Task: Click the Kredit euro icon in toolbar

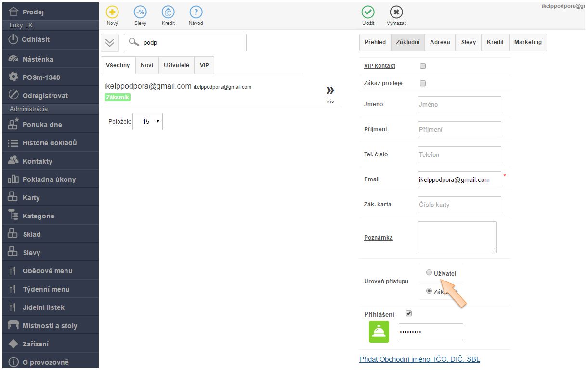Action: pos(168,13)
